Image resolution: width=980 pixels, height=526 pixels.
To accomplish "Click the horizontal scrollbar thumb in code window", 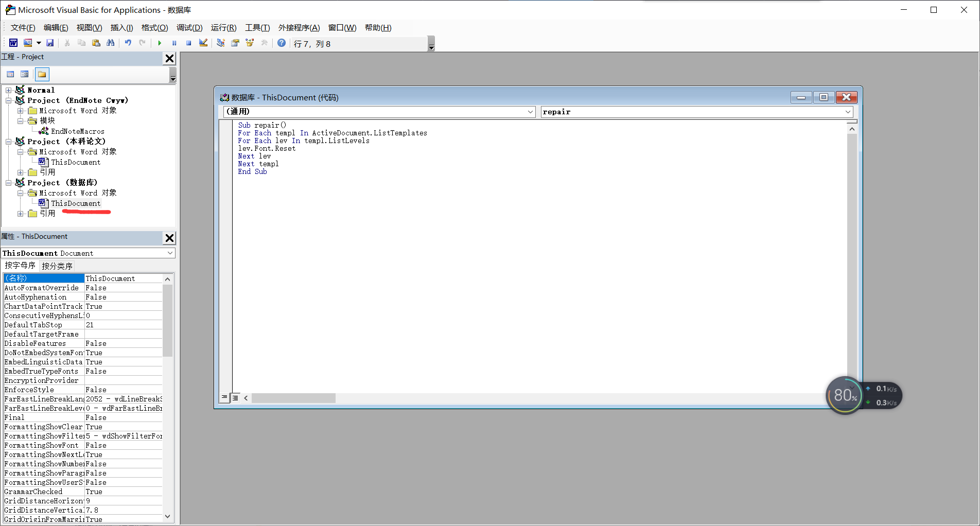I will click(x=293, y=398).
